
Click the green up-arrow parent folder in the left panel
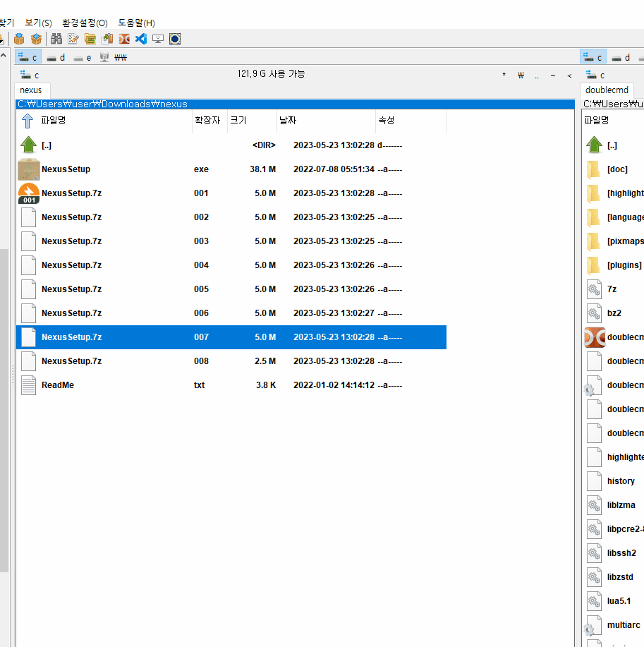pyautogui.click(x=28, y=145)
